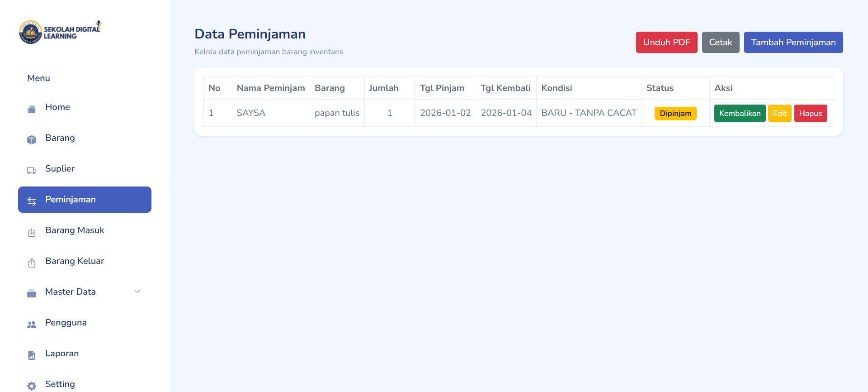Click the Barang Keluar upload icon
The height and width of the screenshot is (392, 868).
(x=32, y=263)
